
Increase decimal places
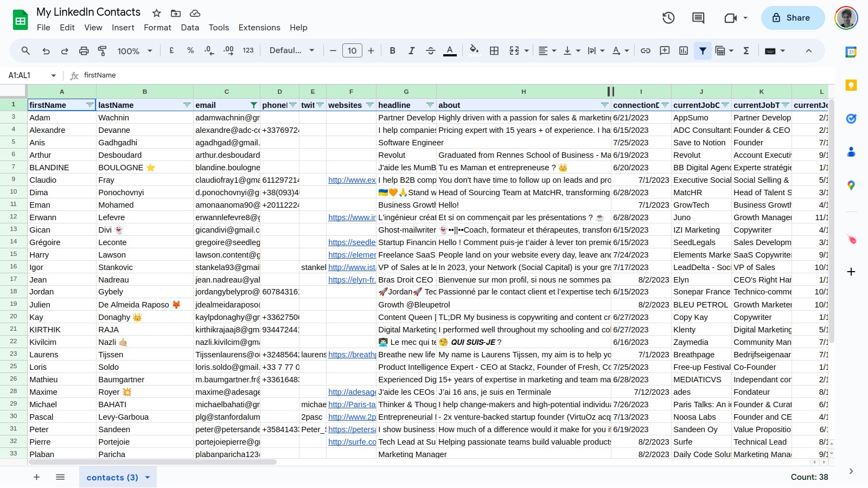click(x=228, y=50)
